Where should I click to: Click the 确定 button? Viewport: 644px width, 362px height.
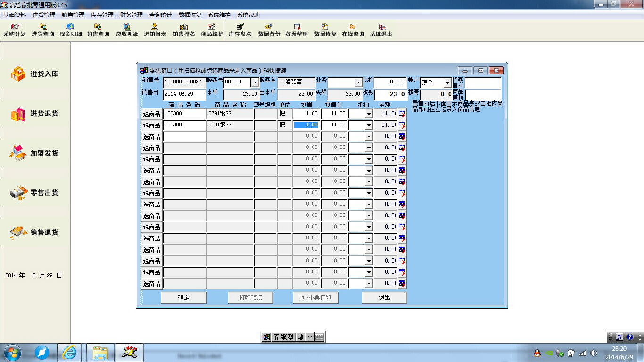pos(184,297)
